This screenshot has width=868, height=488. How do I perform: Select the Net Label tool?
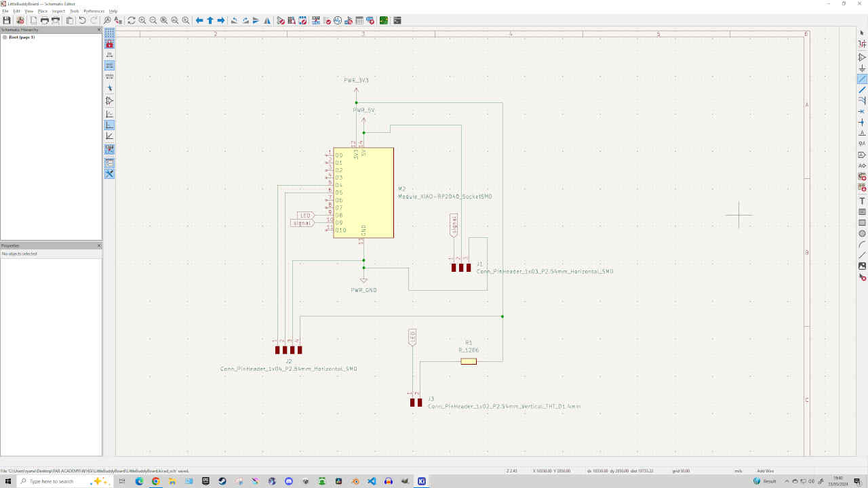(863, 133)
